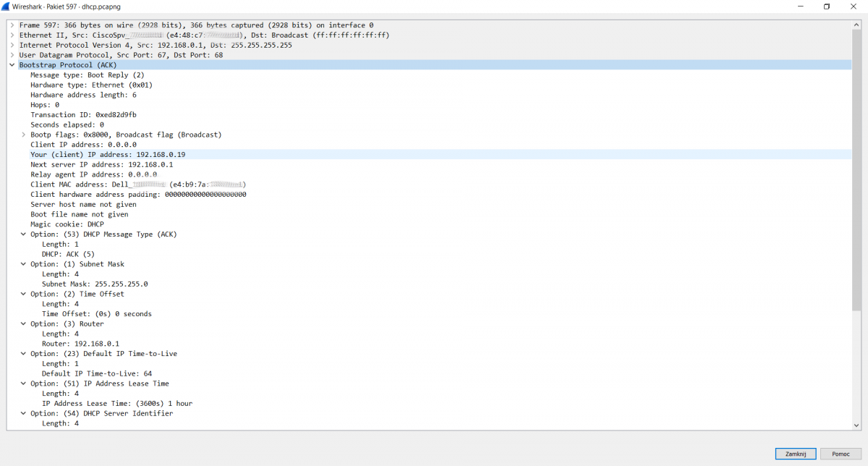
Task: Click the Wireshark shark fin icon in title bar
Action: click(x=6, y=7)
